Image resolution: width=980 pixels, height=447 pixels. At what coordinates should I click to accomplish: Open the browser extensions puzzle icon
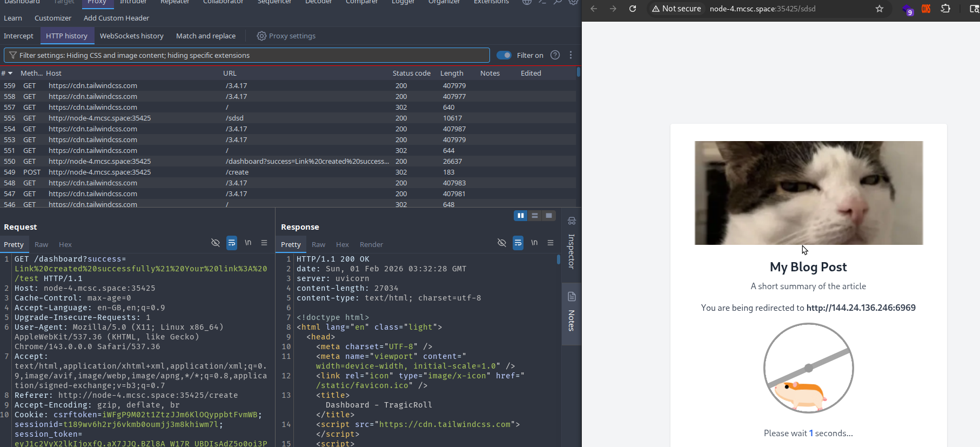click(x=945, y=9)
